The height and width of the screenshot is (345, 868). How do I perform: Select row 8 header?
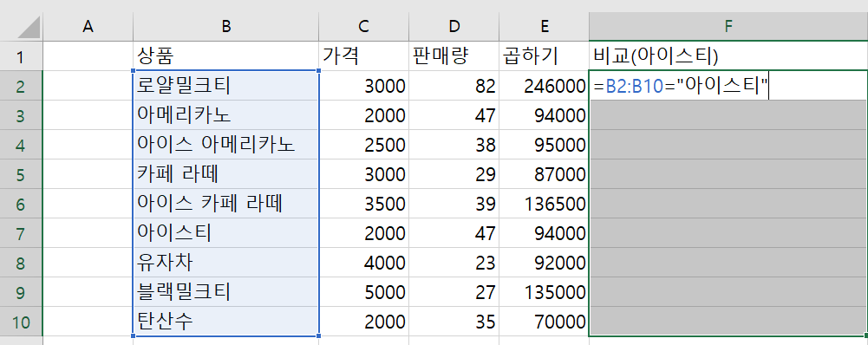(21, 263)
